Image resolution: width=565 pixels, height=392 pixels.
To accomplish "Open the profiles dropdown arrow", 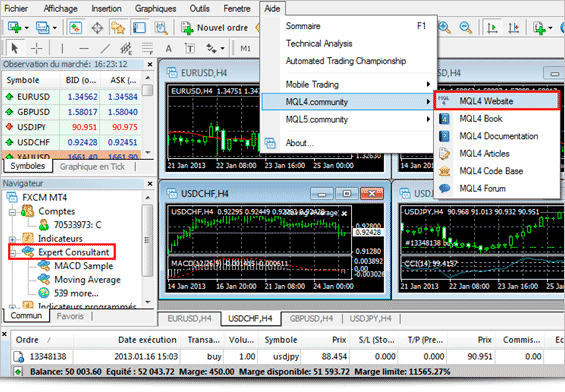I will pyautogui.click(x=54, y=28).
